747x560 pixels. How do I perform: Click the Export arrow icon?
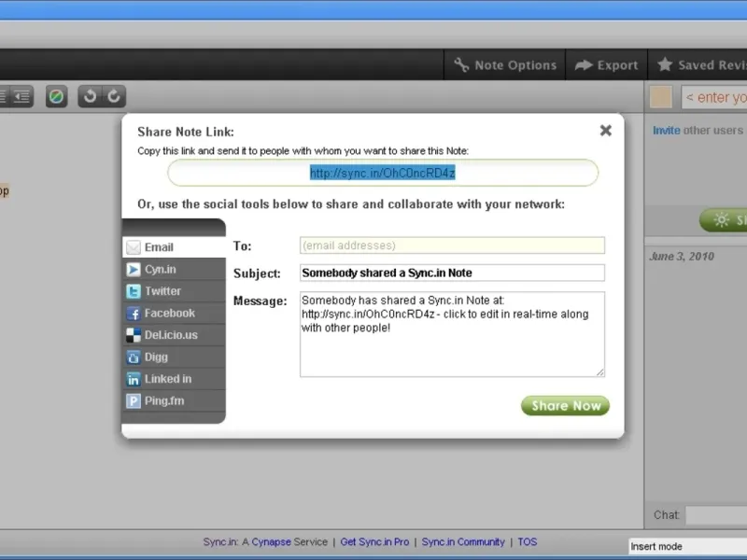tap(584, 64)
